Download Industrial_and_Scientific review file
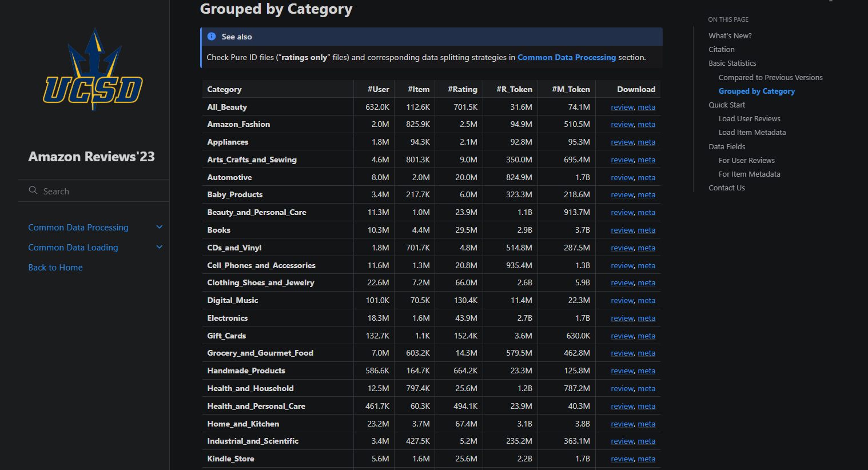 622,441
